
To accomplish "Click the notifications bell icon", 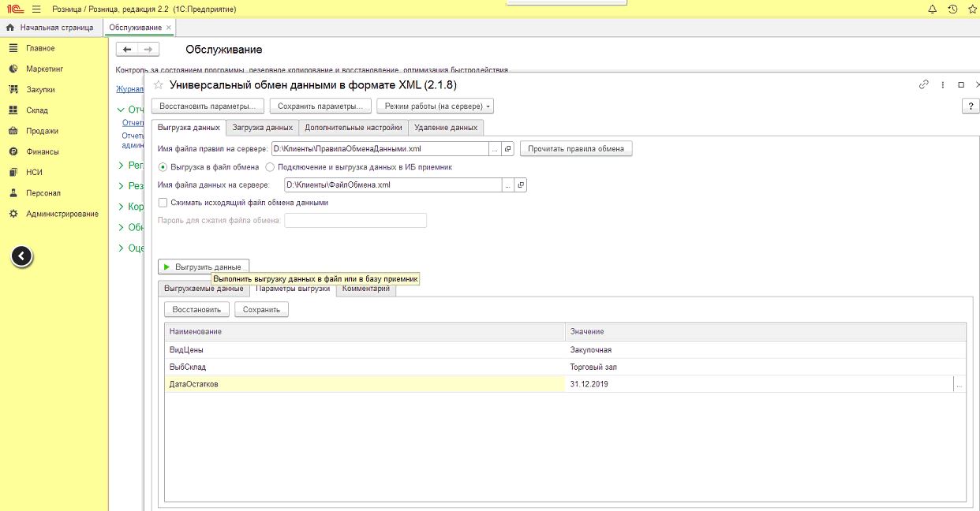I will [x=933, y=9].
